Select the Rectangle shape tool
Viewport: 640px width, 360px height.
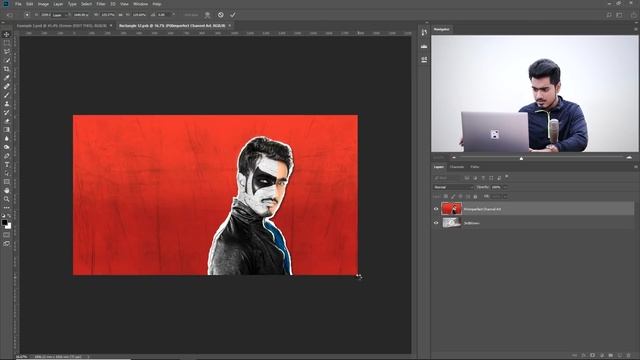tap(7, 182)
